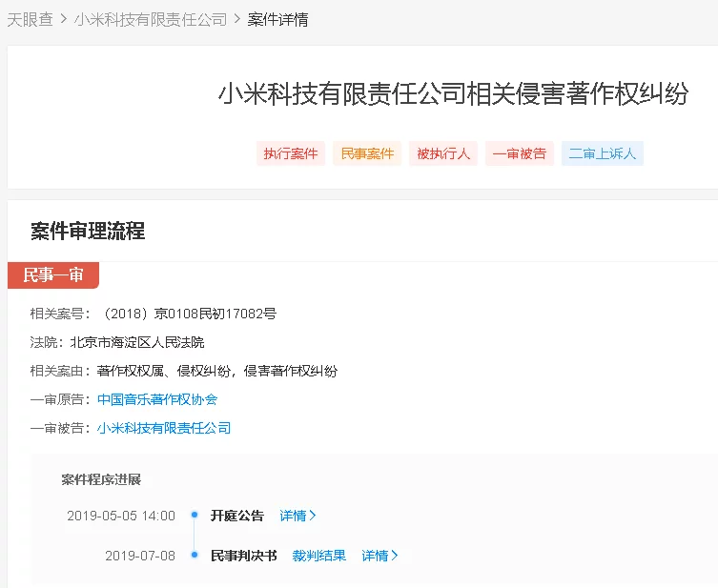Open plaintiff 中国音乐著作权协会 link
Screen dimensions: 718x588
click(157, 399)
